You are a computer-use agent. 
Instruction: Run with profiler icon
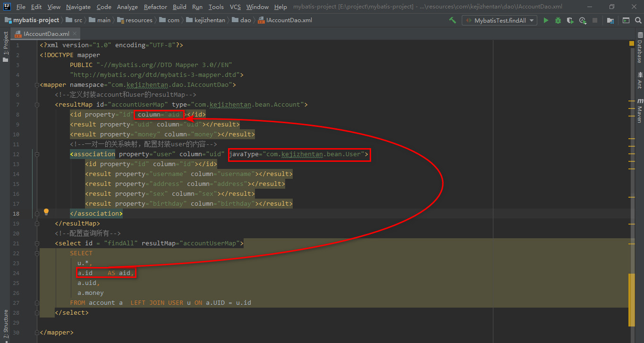(583, 20)
